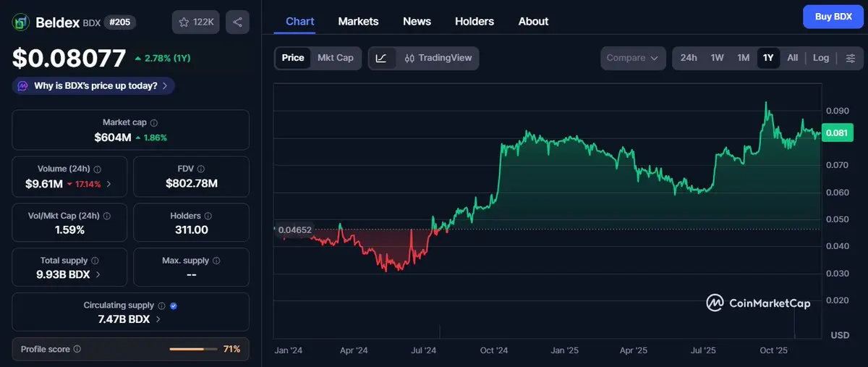The image size is (868, 367).
Task: Toggle chart to Price view
Action: [293, 58]
